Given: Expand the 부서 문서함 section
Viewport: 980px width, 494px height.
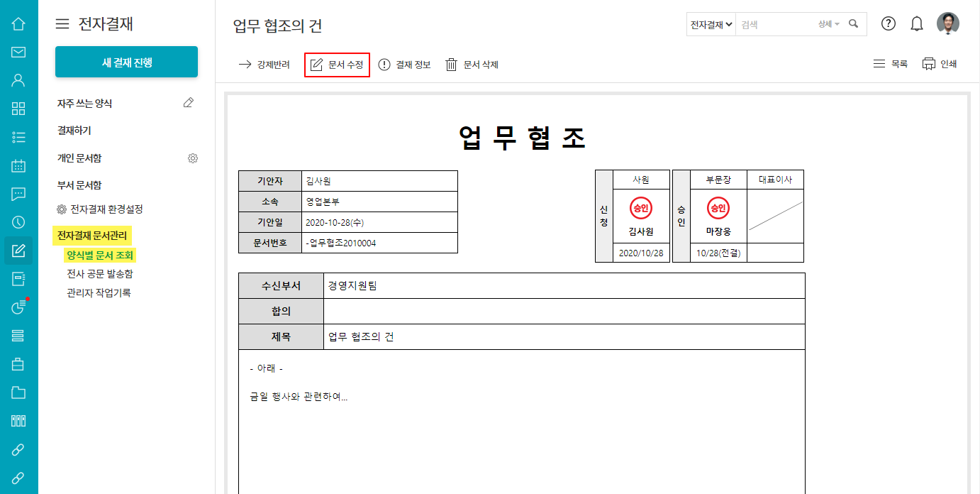Looking at the screenshot, I should coord(79,185).
